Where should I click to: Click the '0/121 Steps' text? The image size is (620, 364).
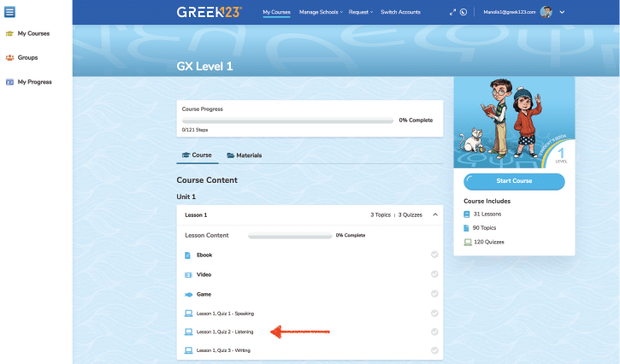(x=195, y=130)
